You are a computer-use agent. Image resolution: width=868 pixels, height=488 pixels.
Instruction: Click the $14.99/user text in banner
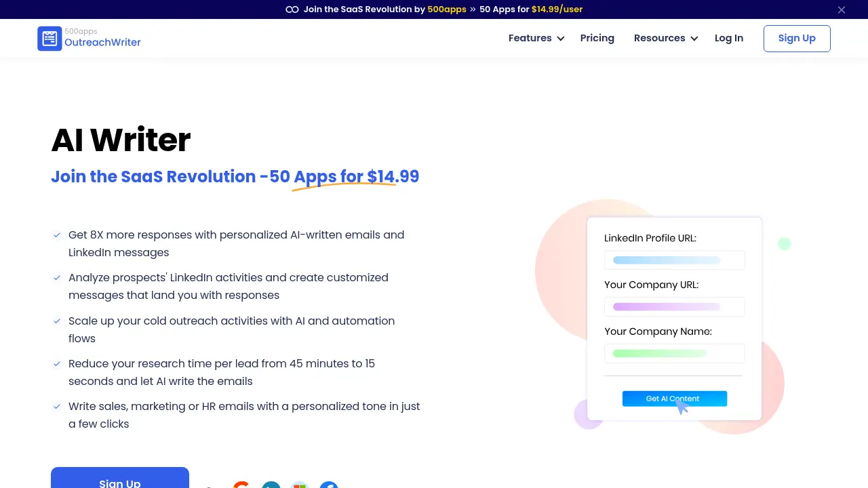coord(557,9)
